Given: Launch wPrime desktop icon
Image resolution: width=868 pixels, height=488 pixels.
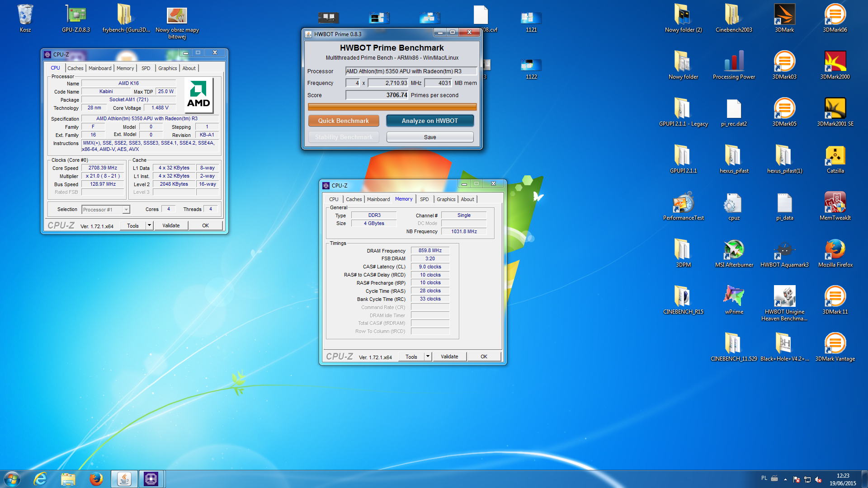Looking at the screenshot, I should coord(734,300).
